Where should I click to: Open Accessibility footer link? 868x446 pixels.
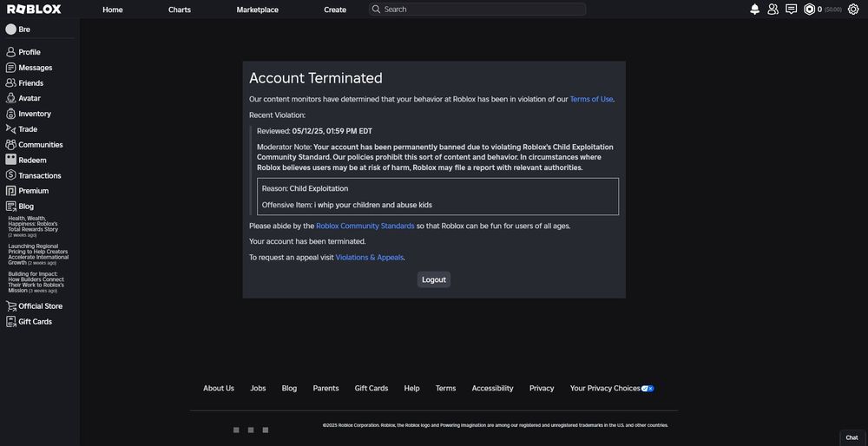492,389
